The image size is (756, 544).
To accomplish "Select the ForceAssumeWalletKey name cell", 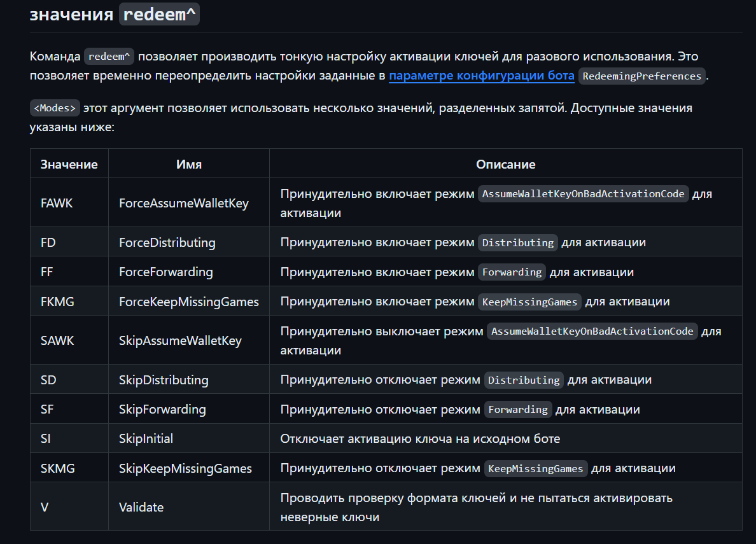I will coord(188,203).
